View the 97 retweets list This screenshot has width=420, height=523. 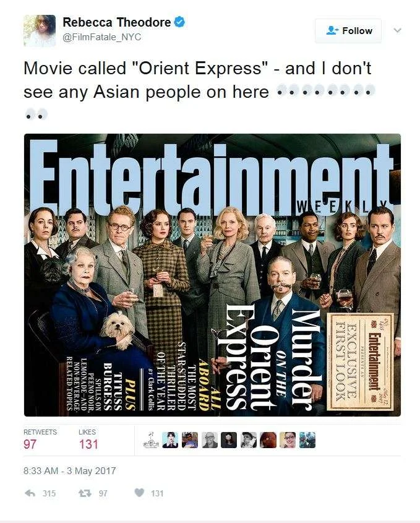pyautogui.click(x=40, y=439)
